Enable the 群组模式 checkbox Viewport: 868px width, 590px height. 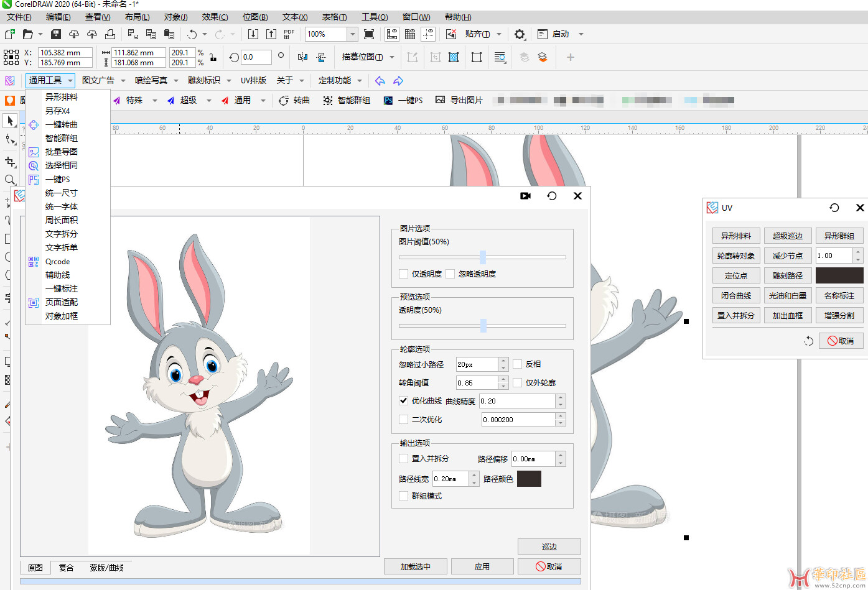click(x=404, y=496)
